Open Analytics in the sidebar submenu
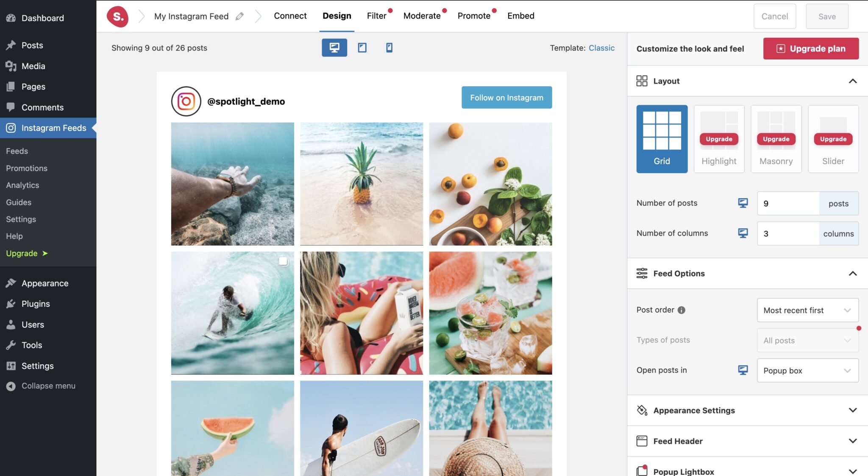 point(22,185)
